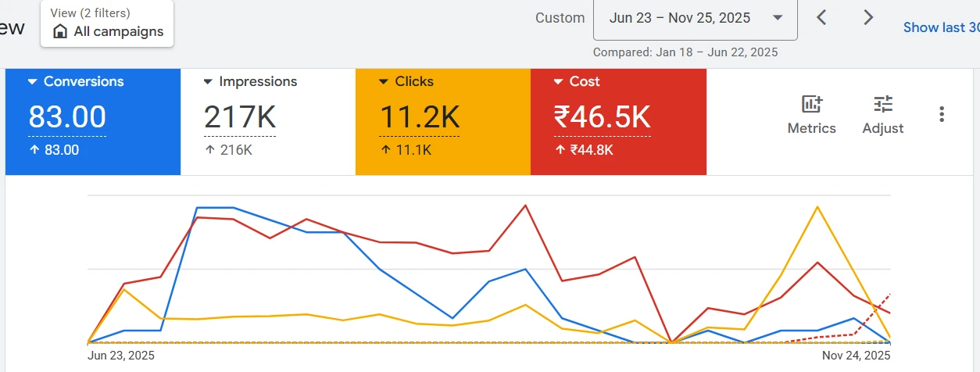Screen dimensions: 980x372
Task: Click the Jun 23, 2025 axis label
Action: 120,355
